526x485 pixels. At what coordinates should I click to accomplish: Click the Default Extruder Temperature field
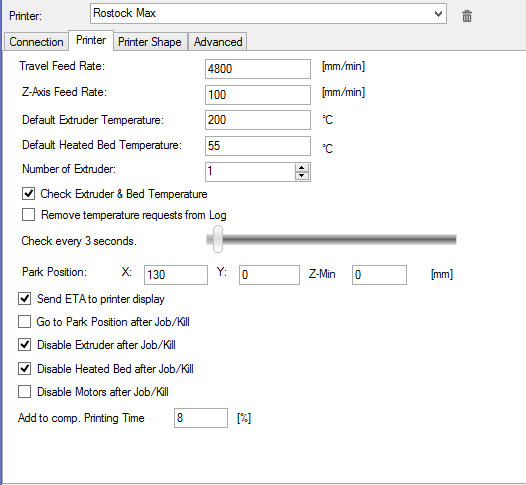click(258, 120)
